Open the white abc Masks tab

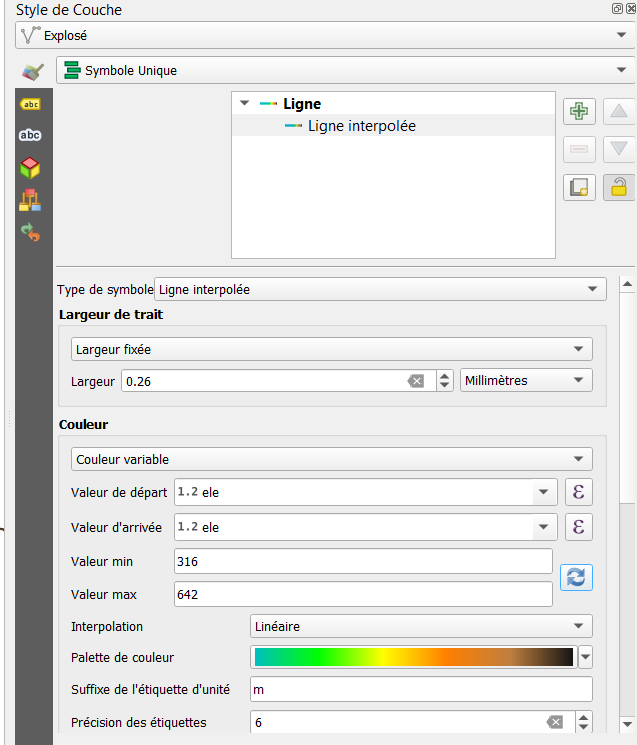30,135
